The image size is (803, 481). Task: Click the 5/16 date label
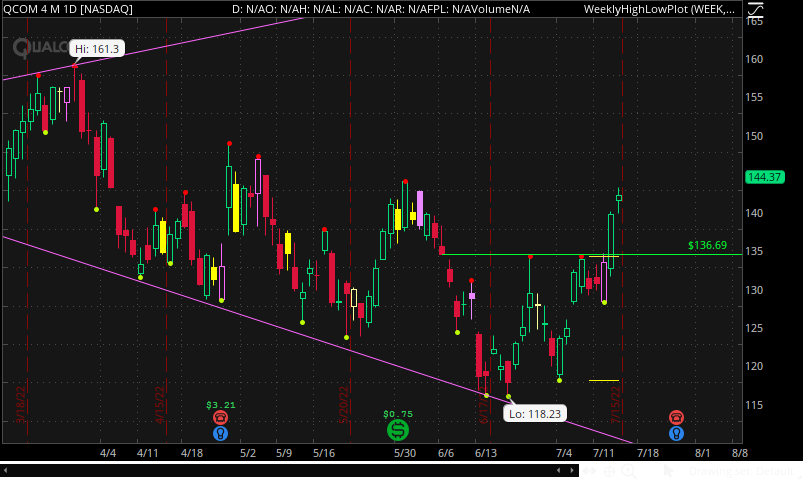click(324, 453)
